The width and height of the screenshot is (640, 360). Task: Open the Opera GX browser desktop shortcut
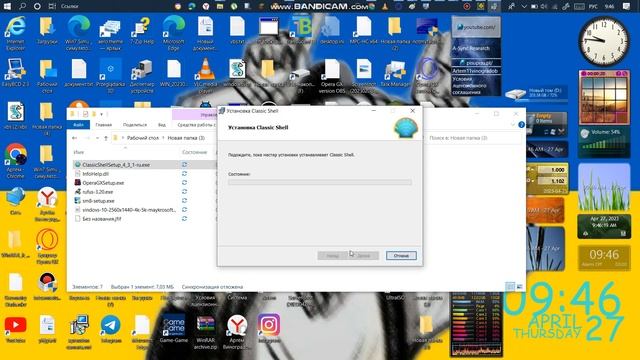[x=47, y=246]
